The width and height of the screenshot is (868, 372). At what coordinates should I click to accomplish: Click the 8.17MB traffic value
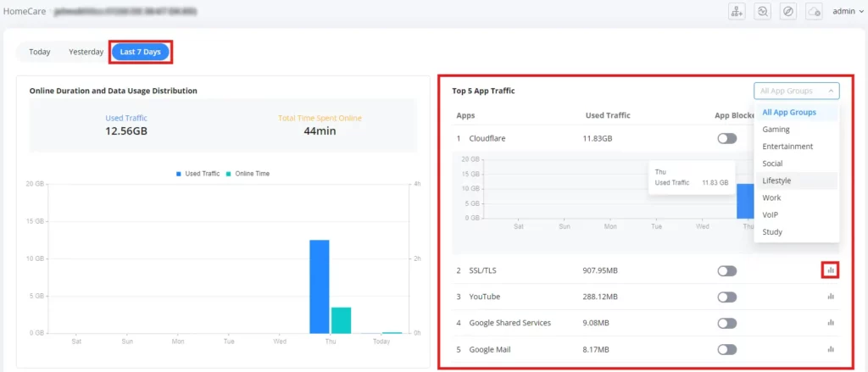(x=596, y=349)
